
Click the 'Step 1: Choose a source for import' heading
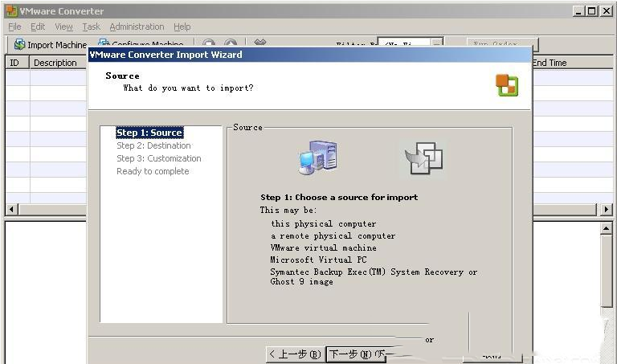point(339,198)
